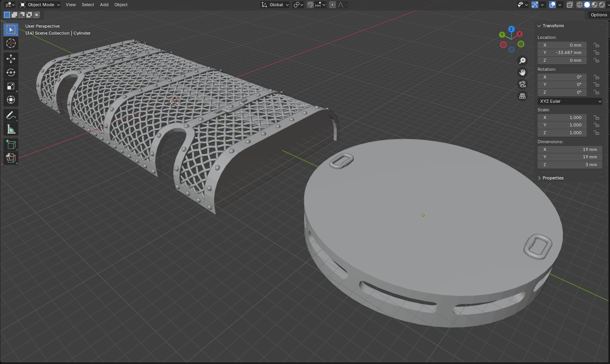Screen dimensions: 610x364
Task: Click the Options button
Action: tap(598, 15)
